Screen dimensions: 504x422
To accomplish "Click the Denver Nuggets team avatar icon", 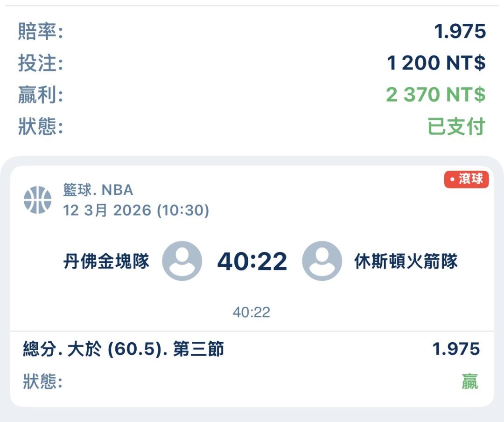I will [x=182, y=261].
